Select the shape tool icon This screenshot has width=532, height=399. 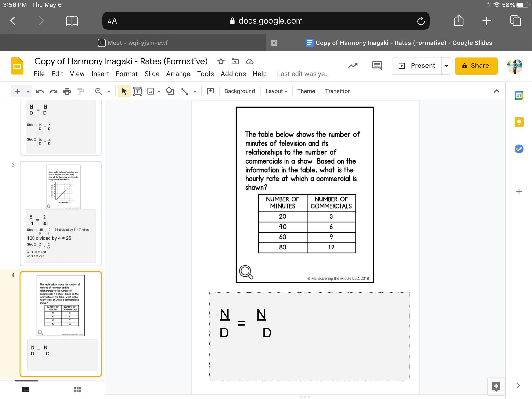(170, 91)
